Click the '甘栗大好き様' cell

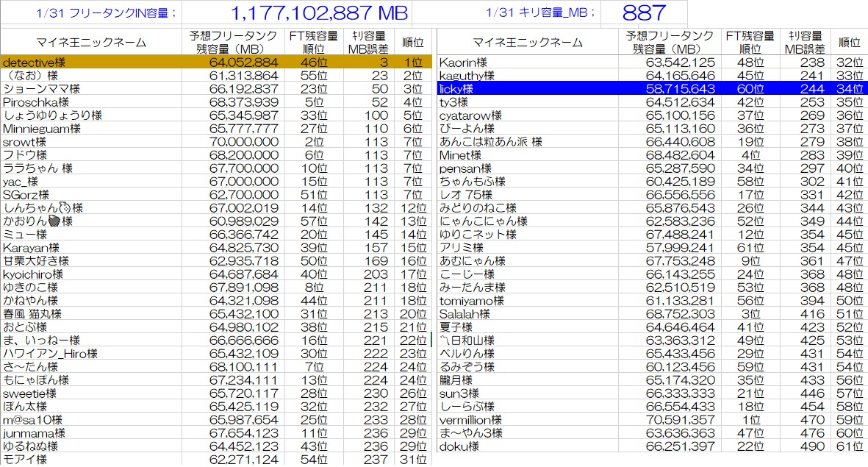tap(91, 261)
